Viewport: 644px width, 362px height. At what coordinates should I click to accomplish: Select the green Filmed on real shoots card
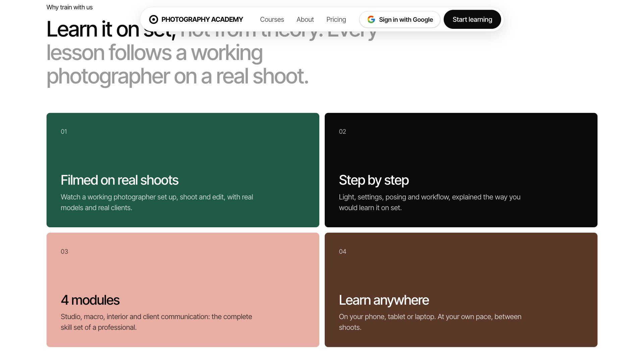(183, 170)
